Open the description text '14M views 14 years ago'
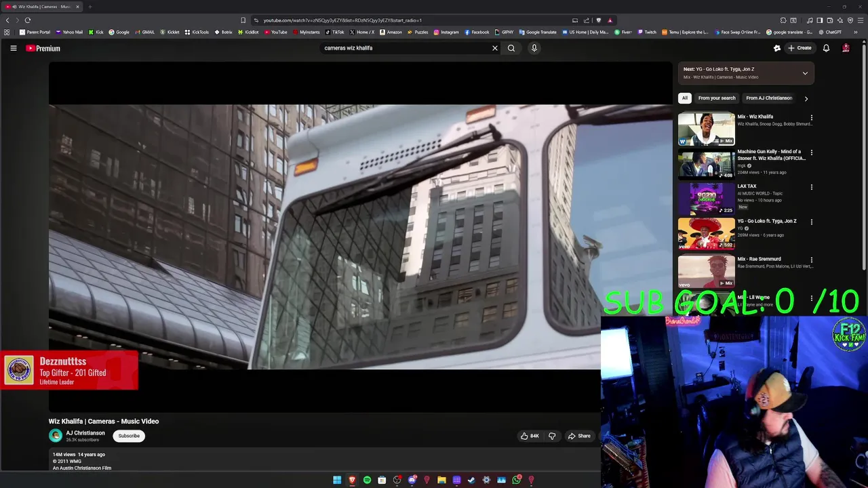This screenshot has width=868, height=488. pos(79,454)
